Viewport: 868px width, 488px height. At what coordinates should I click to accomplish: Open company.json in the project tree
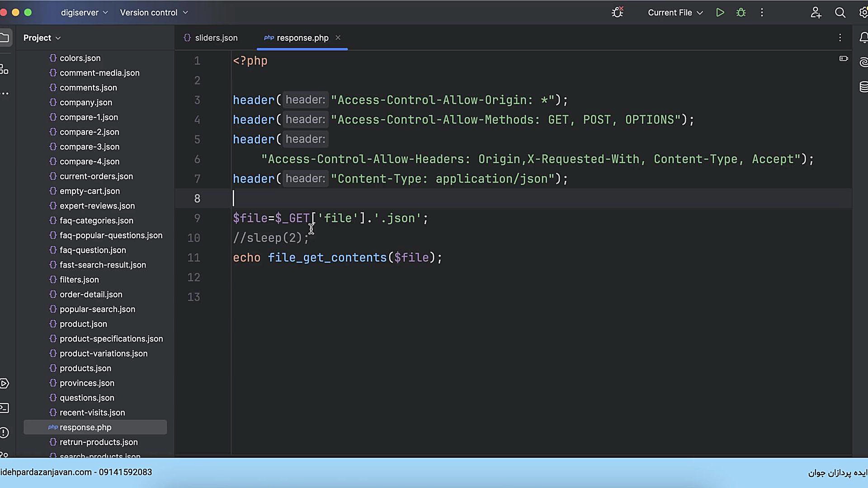(x=86, y=103)
